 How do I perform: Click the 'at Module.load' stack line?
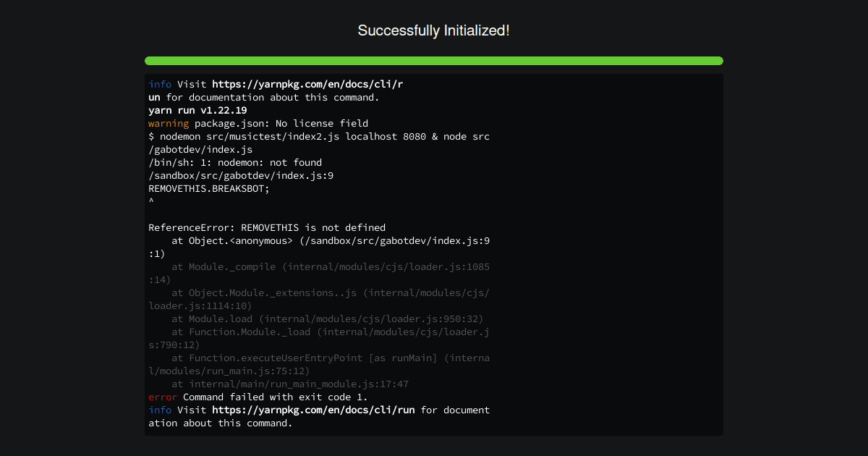(328, 318)
